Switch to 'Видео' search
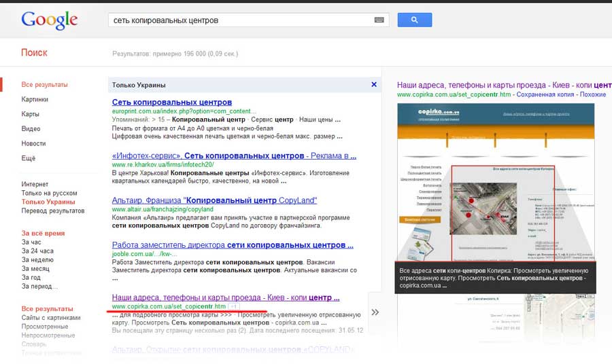The height and width of the screenshot is (364, 612). click(x=31, y=128)
